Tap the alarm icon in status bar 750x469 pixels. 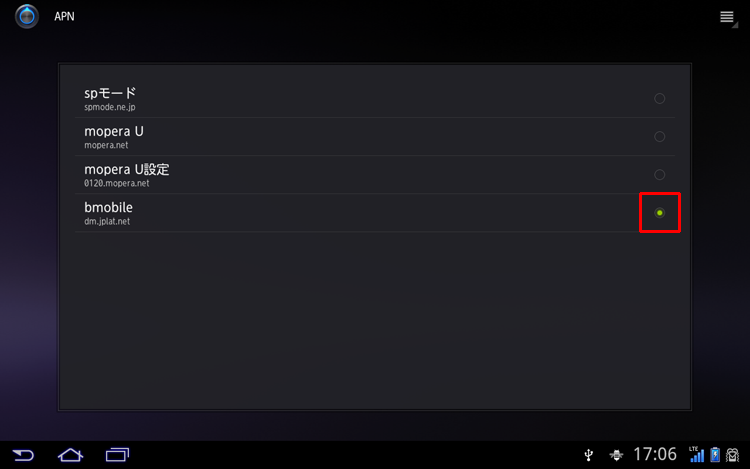[x=733, y=455]
